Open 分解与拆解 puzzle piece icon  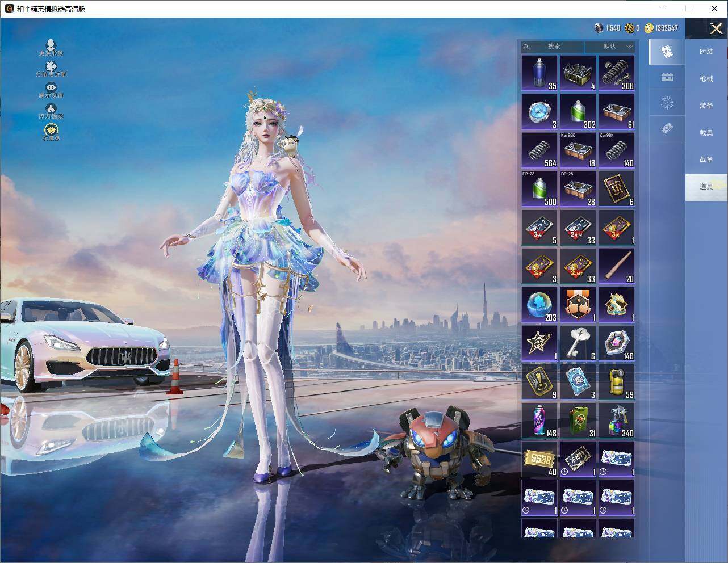(51, 69)
